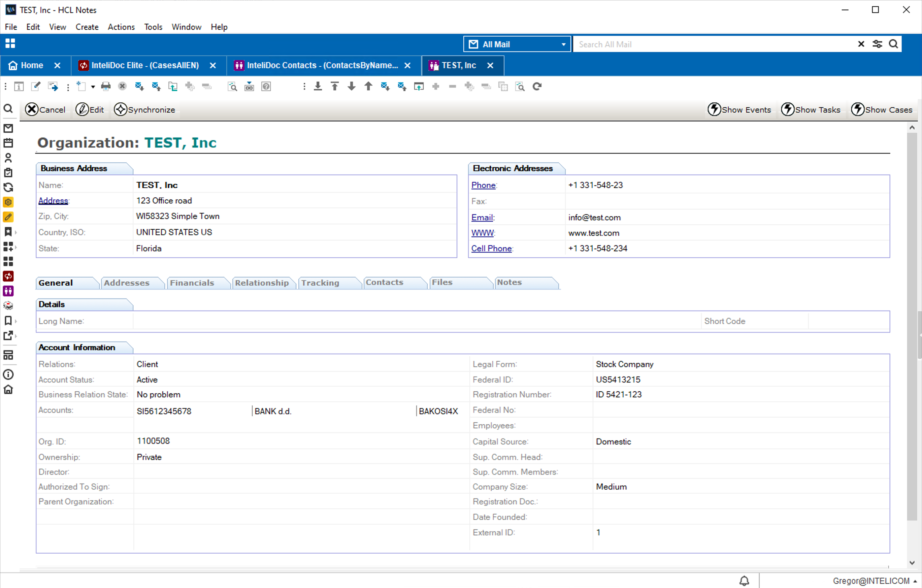The image size is (922, 588).
Task: Click the home icon at the sidebar bottom
Action: tap(8, 389)
